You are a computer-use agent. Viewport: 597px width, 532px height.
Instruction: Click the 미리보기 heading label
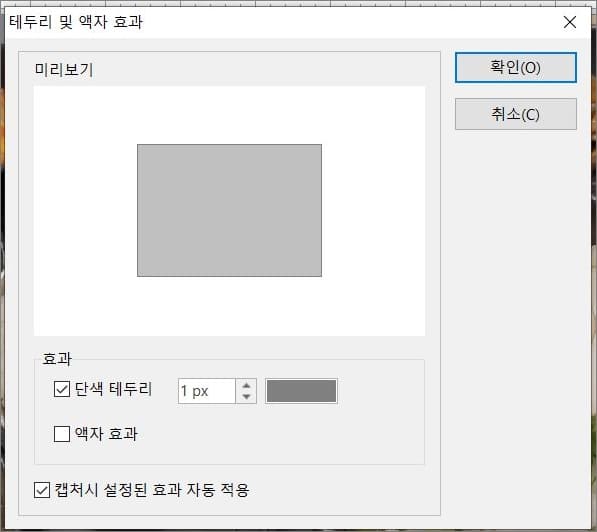coord(64,70)
